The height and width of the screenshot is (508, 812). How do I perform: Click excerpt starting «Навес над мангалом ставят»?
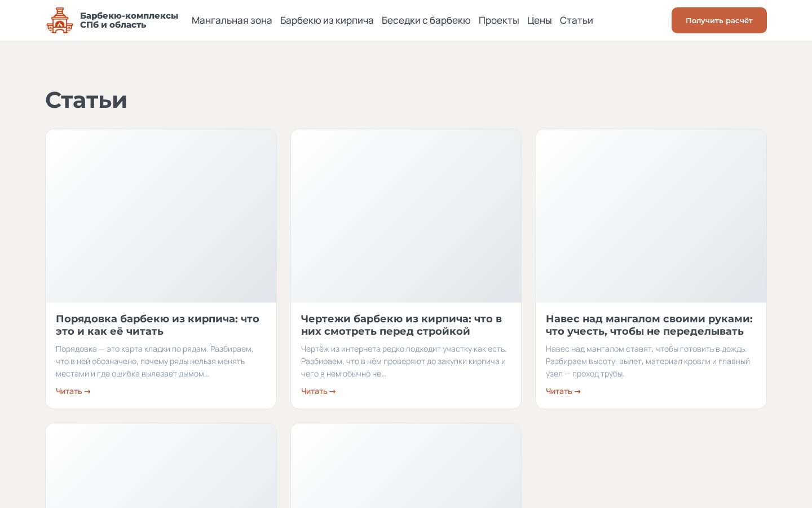648,361
